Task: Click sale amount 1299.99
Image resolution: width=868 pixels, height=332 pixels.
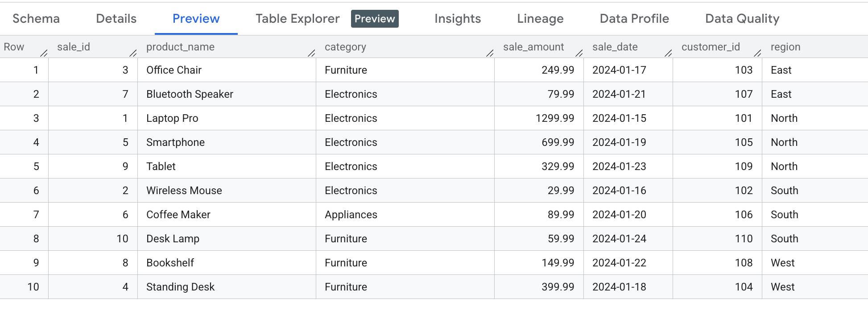Action: (555, 118)
